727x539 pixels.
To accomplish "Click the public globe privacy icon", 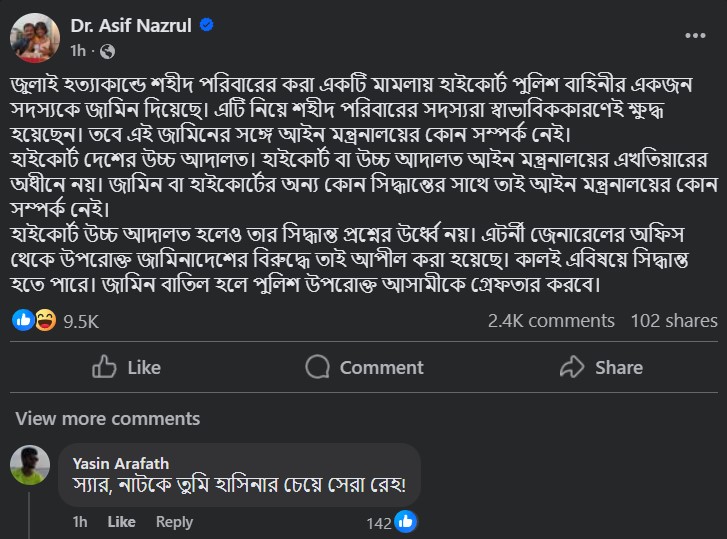I will pos(108,50).
